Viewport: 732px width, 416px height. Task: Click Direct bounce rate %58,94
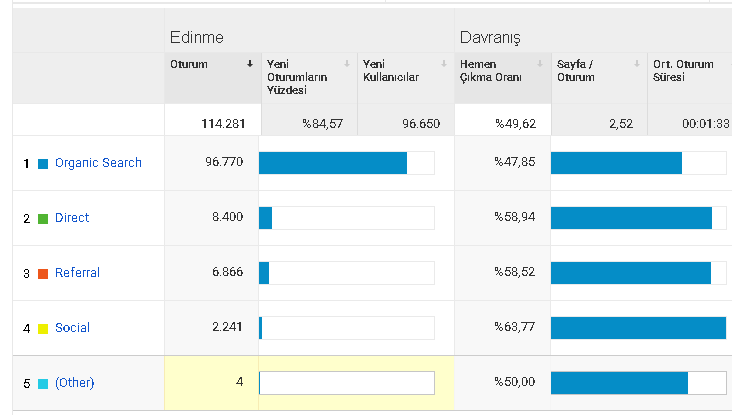pyautogui.click(x=515, y=217)
